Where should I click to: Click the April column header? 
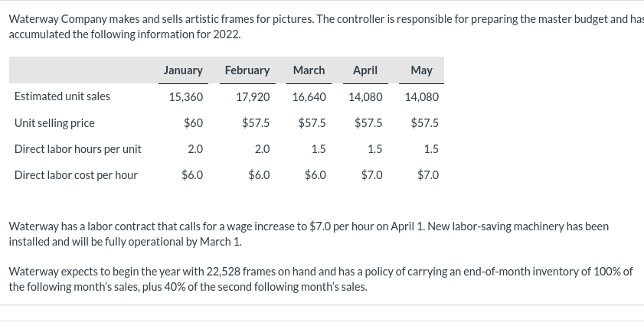pos(365,70)
